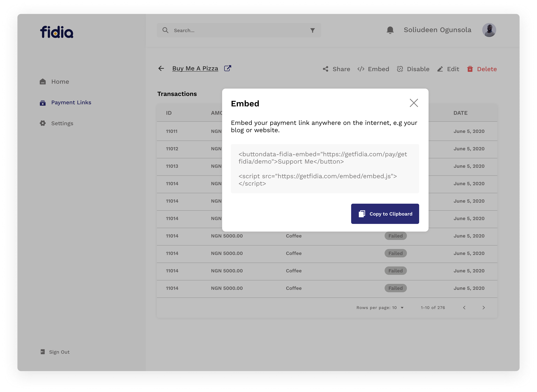
Task: Open notifications bell
Action: pos(390,30)
